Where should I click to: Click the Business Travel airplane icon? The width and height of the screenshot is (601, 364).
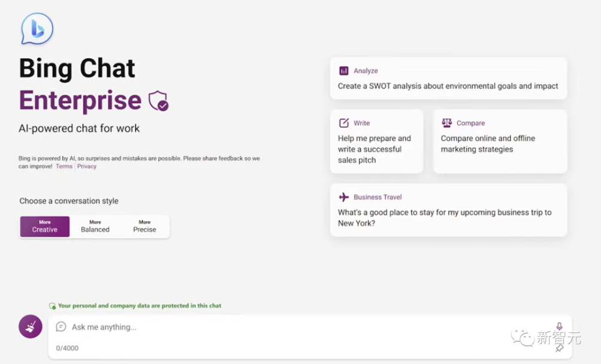pos(344,197)
